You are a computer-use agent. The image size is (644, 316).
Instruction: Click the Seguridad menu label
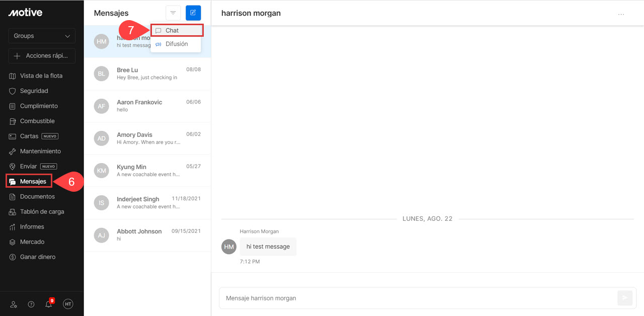click(x=34, y=91)
